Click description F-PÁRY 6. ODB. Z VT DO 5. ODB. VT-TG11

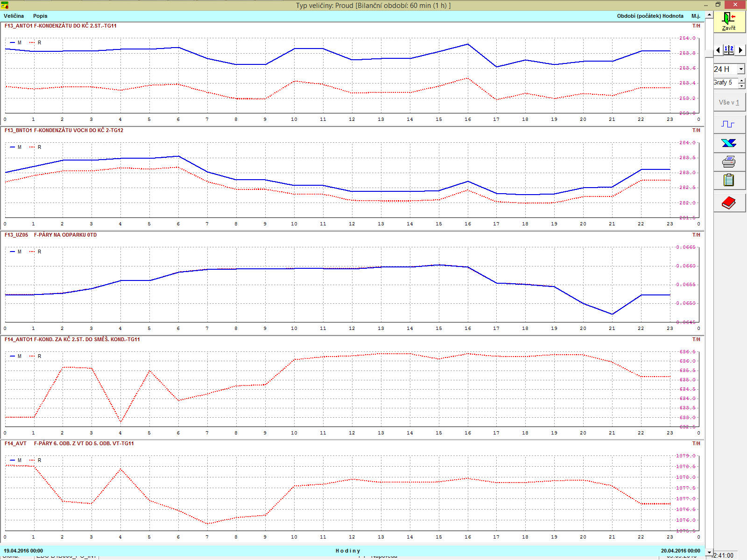click(x=84, y=443)
